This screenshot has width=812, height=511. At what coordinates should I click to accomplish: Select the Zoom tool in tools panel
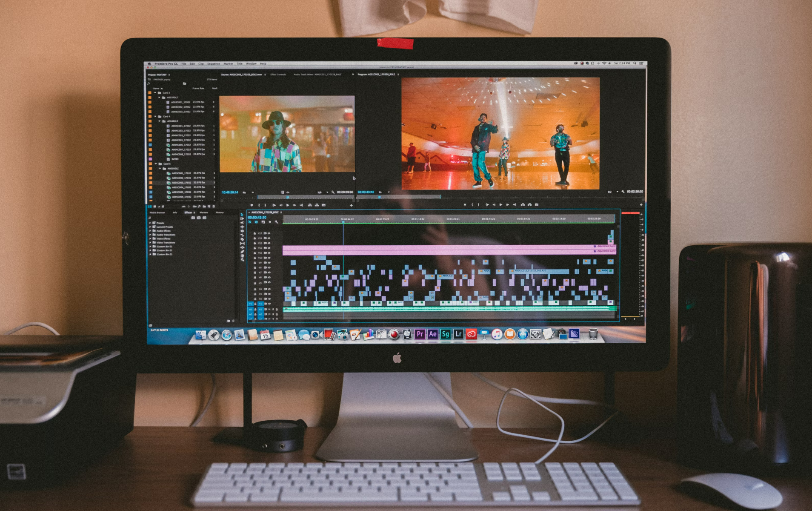tap(242, 259)
